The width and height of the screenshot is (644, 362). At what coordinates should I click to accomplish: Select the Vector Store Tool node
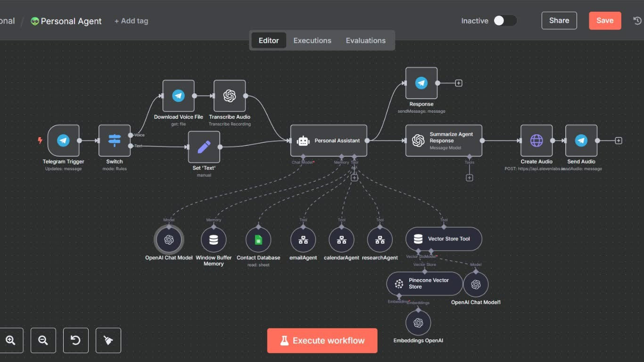point(444,239)
